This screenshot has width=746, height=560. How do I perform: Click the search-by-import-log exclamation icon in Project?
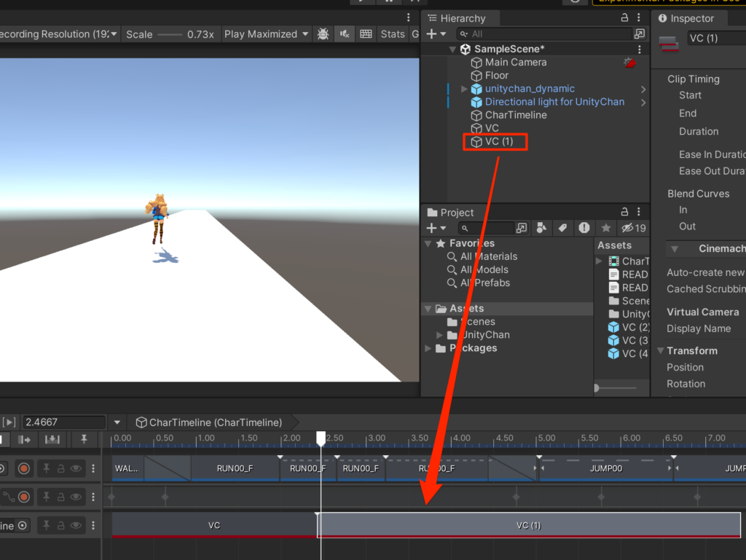[x=584, y=228]
